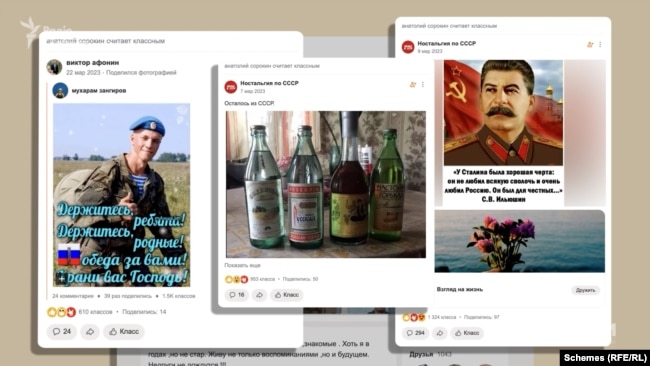Click Класс button under soldier post
This screenshot has width=650, height=366.
pos(124,331)
